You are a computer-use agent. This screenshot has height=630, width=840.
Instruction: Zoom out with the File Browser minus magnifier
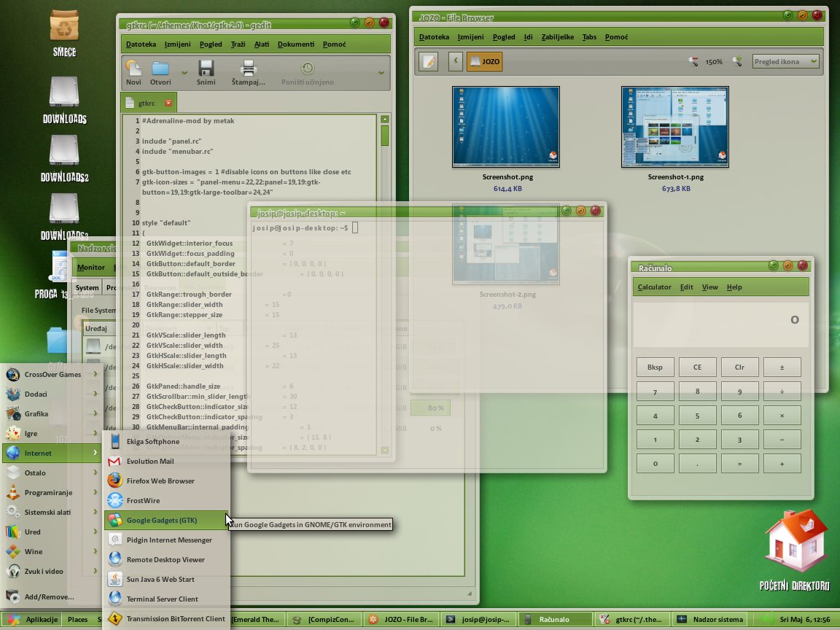tap(693, 61)
